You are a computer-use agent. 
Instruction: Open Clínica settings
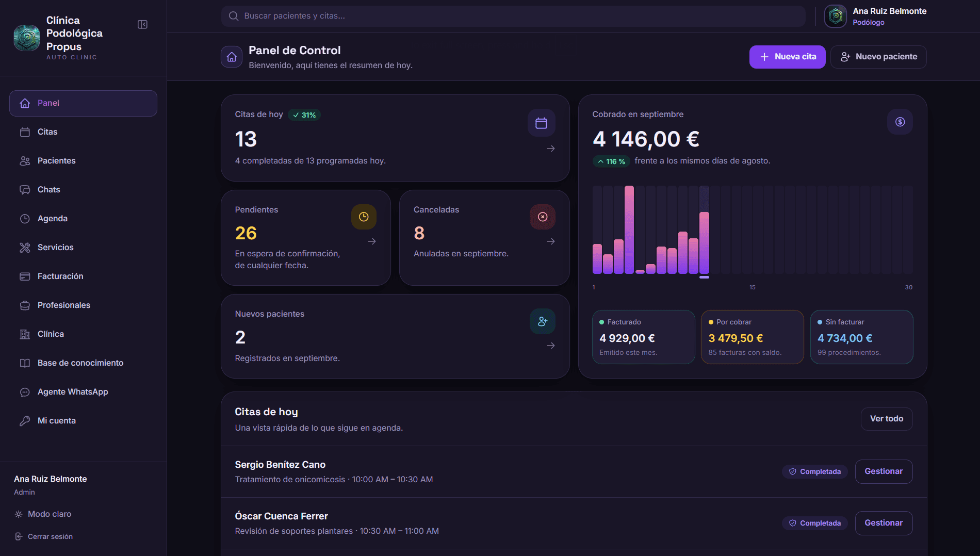click(83, 334)
